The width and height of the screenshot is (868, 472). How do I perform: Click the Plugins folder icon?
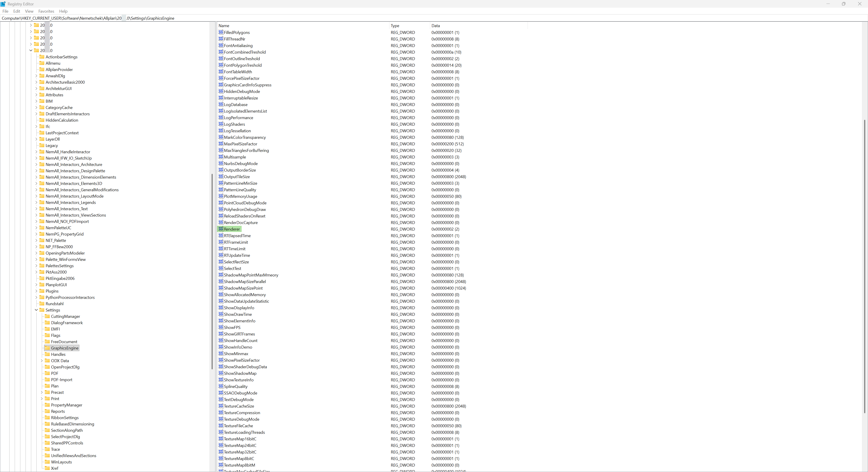(42, 291)
